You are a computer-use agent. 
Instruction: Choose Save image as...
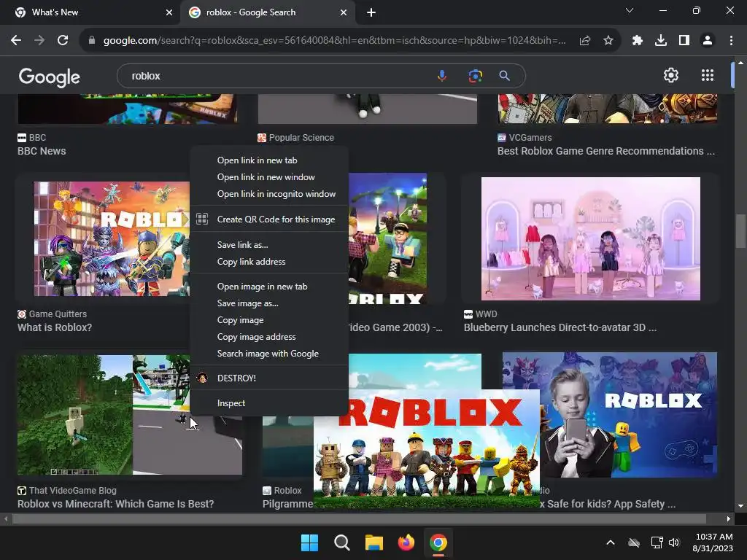[x=269, y=303]
